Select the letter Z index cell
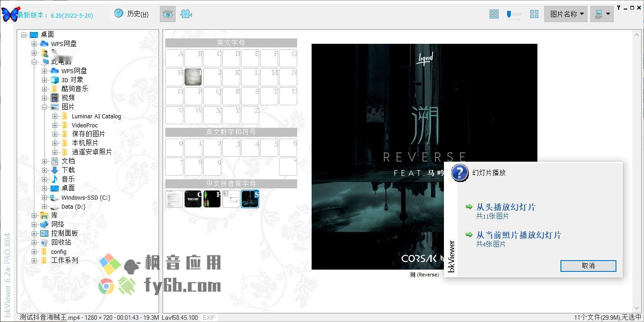This screenshot has width=644, height=322. pos(250,115)
